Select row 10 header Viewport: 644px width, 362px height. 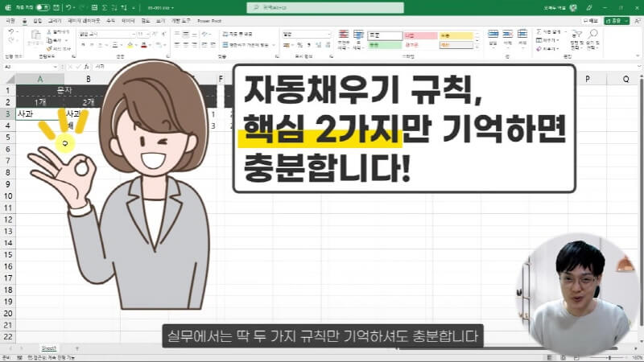(8, 195)
